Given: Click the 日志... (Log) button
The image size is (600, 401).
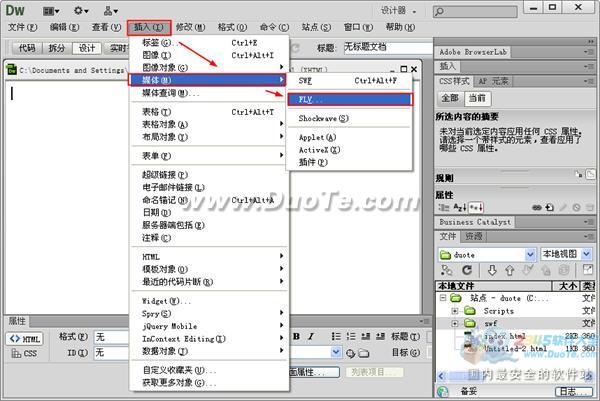Looking at the screenshot, I should (573, 391).
